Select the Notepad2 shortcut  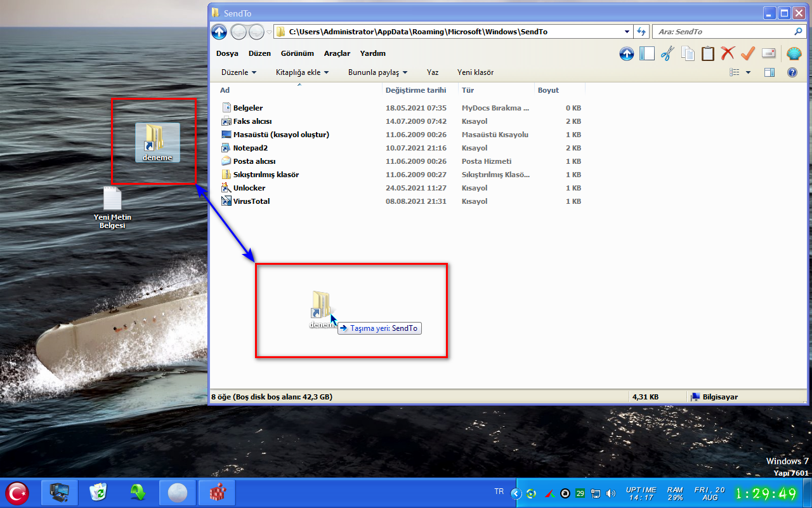point(251,148)
